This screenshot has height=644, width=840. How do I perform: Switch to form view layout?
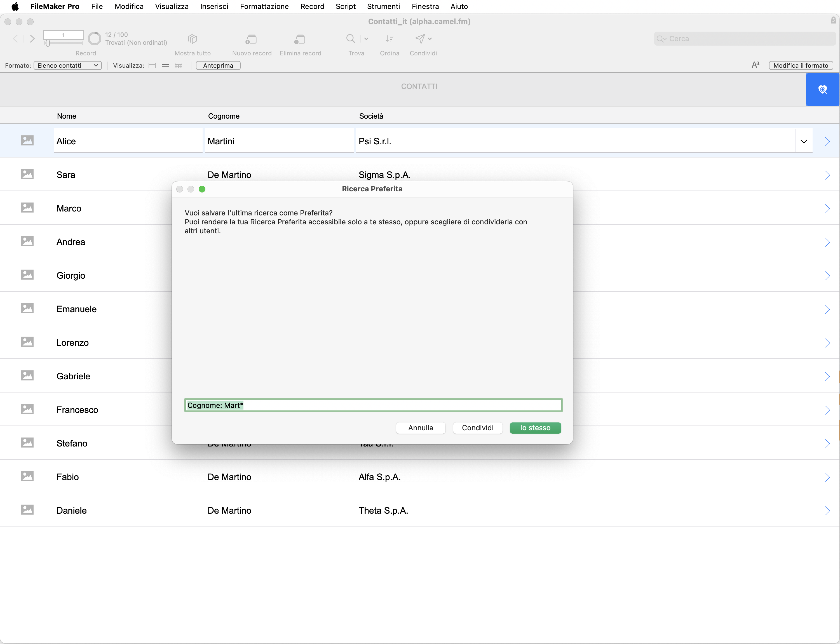pyautogui.click(x=152, y=65)
